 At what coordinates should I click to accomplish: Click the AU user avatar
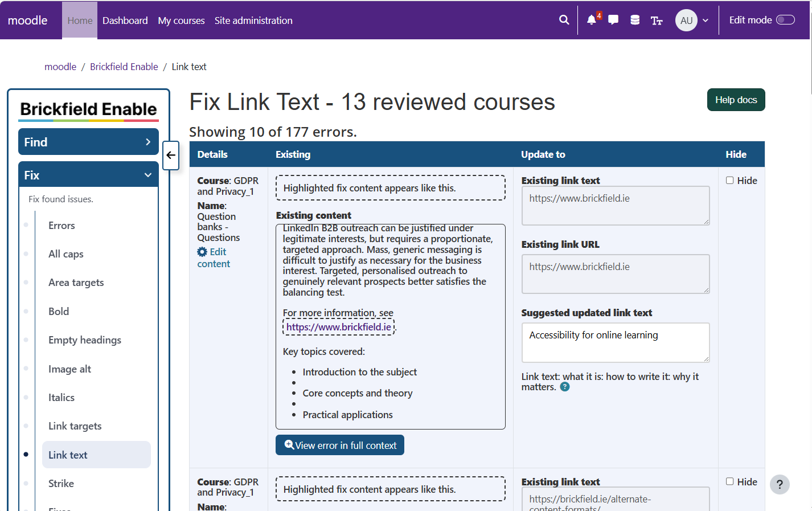[686, 20]
